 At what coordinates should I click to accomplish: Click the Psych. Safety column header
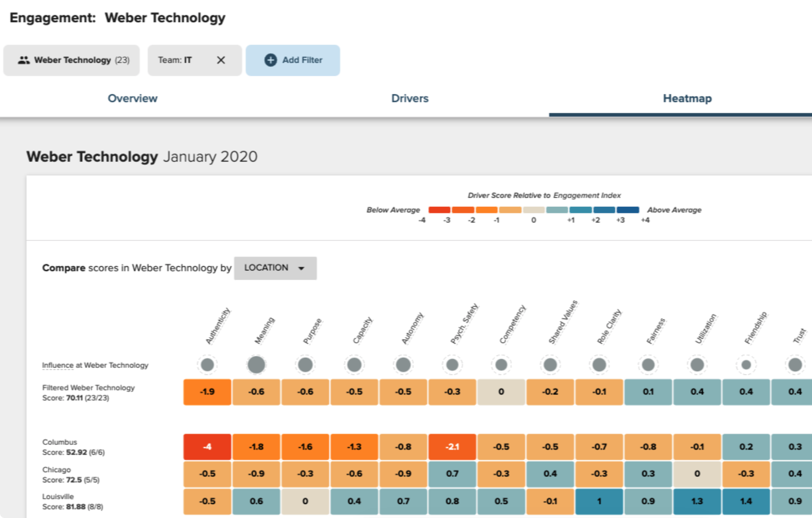point(464,324)
